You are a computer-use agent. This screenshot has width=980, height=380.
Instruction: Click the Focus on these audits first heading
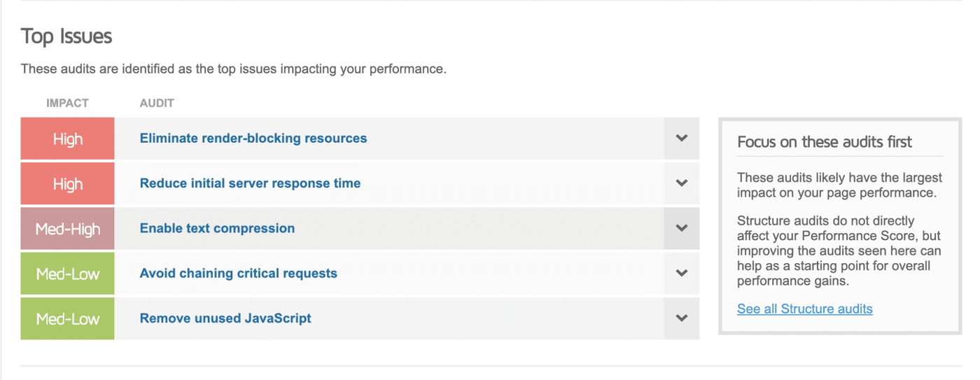[824, 142]
